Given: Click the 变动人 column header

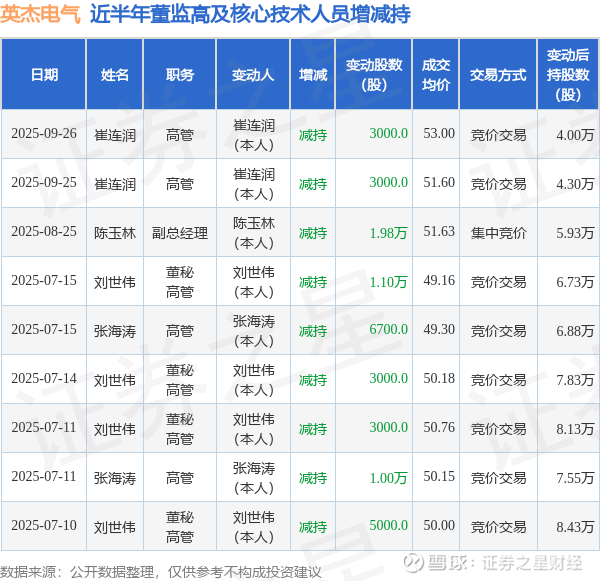Looking at the screenshot, I should tap(253, 74).
